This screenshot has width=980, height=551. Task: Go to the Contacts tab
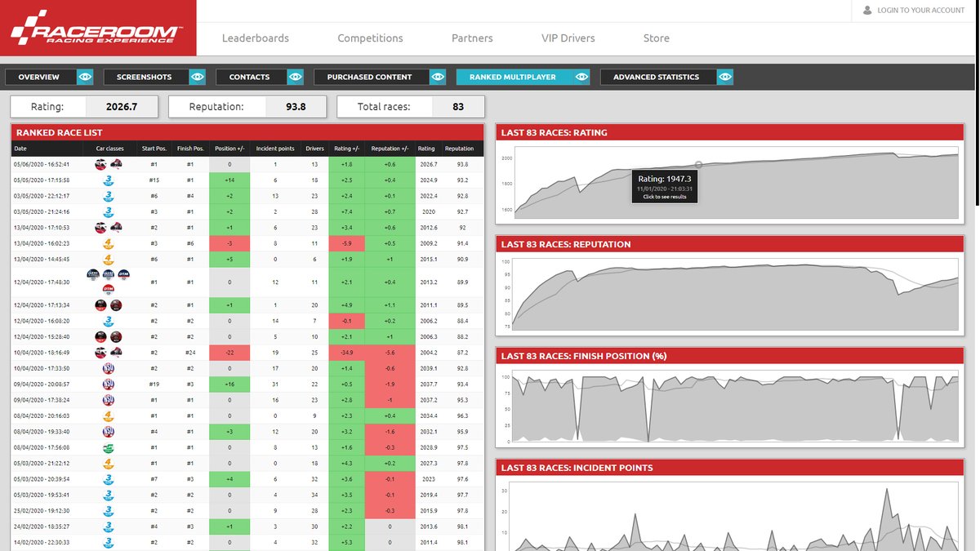(x=251, y=77)
